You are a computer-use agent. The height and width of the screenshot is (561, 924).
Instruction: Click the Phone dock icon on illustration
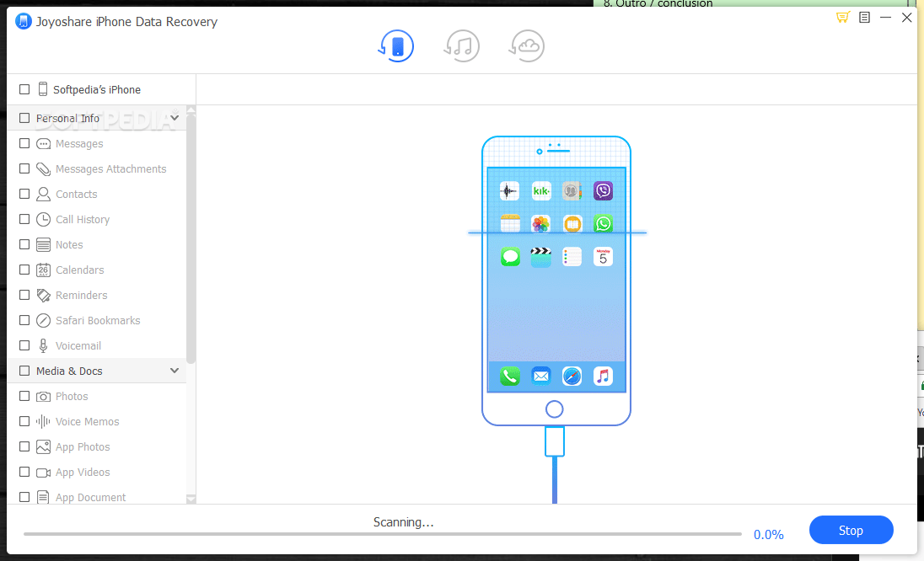(510, 377)
